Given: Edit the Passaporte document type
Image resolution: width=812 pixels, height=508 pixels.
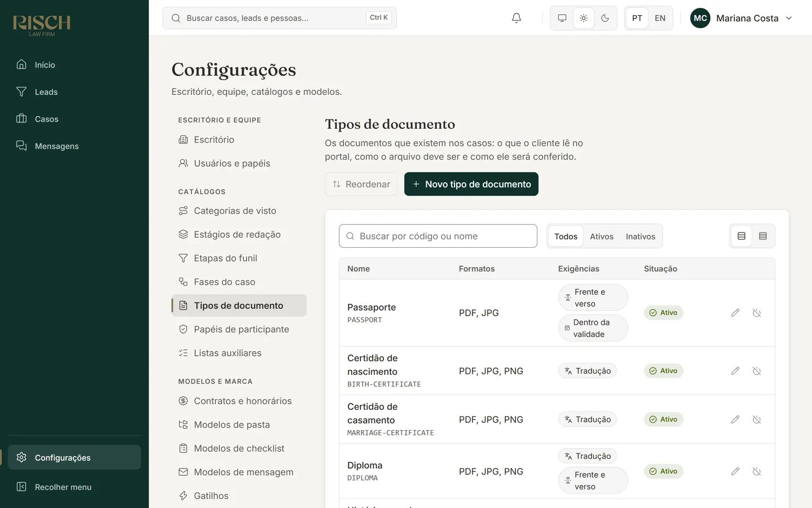Looking at the screenshot, I should tap(735, 313).
